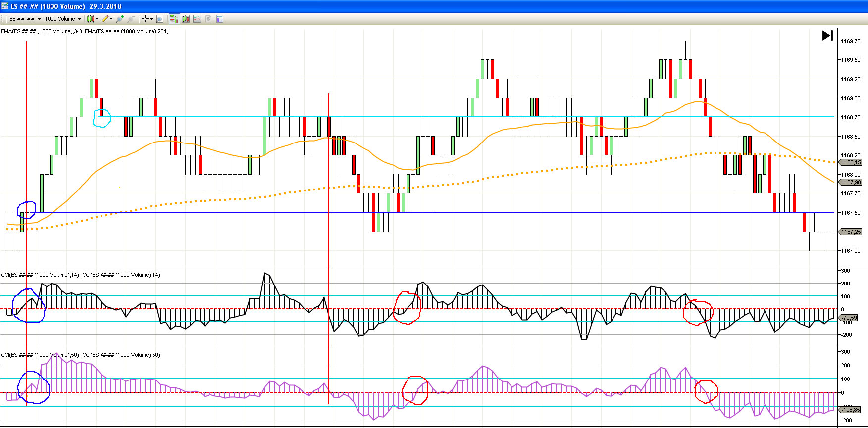
Task: Open the indicators line chart icon
Action: coord(197,19)
